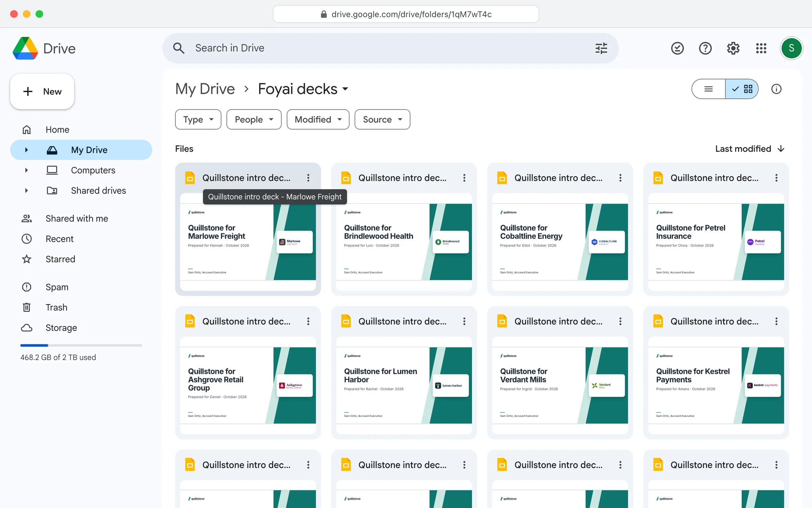Open more actions for Petrel Insurance deck
Image resolution: width=812 pixels, height=508 pixels.
(776, 178)
